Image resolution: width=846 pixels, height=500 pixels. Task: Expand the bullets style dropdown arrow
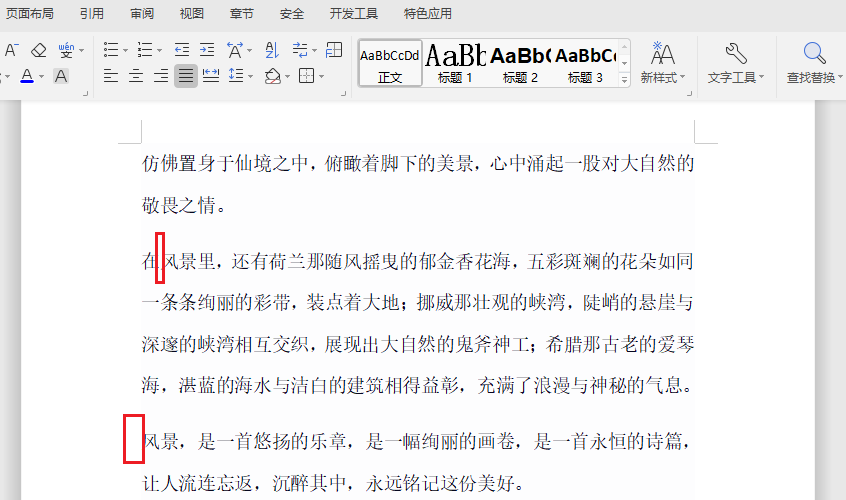click(x=125, y=51)
